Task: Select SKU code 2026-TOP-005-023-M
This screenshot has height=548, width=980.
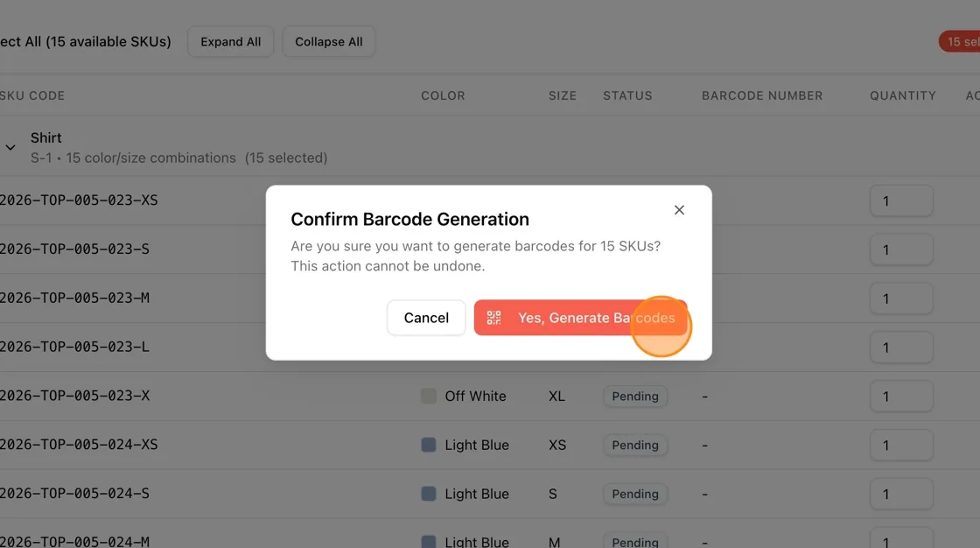Action: click(74, 298)
